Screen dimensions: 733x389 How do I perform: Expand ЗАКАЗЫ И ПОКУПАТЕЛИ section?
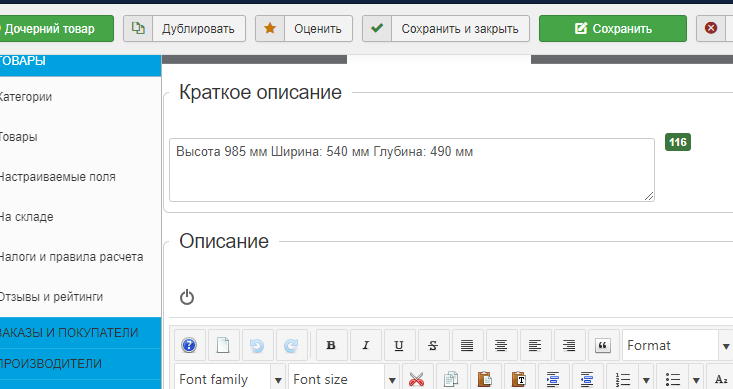(x=80, y=332)
